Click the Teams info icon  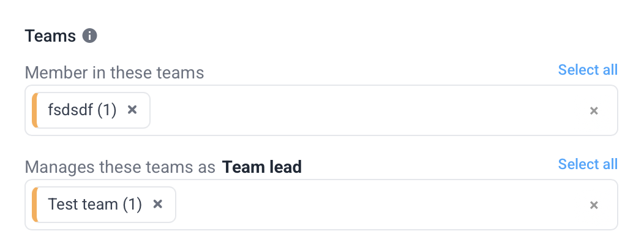[x=90, y=36]
